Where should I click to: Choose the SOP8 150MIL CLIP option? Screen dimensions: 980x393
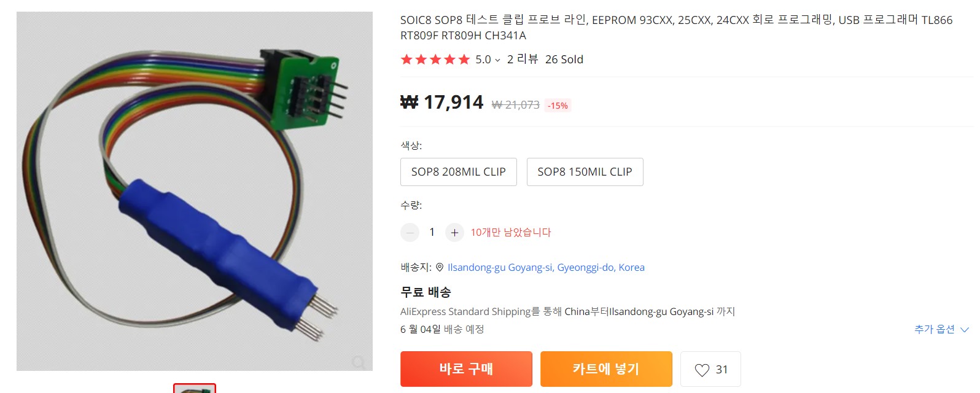585,172
